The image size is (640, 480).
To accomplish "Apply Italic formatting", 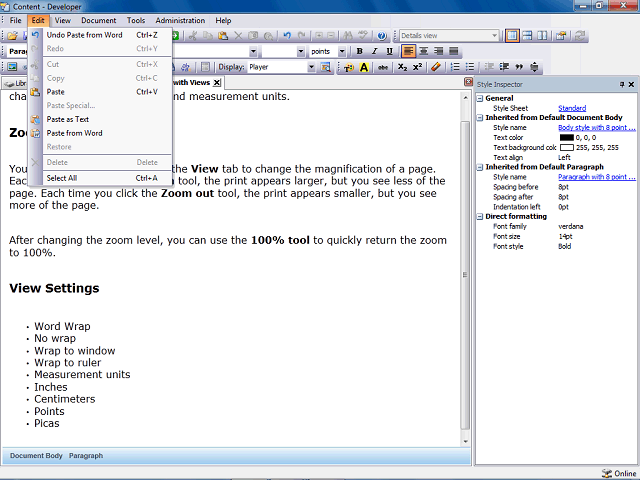I will 374,51.
